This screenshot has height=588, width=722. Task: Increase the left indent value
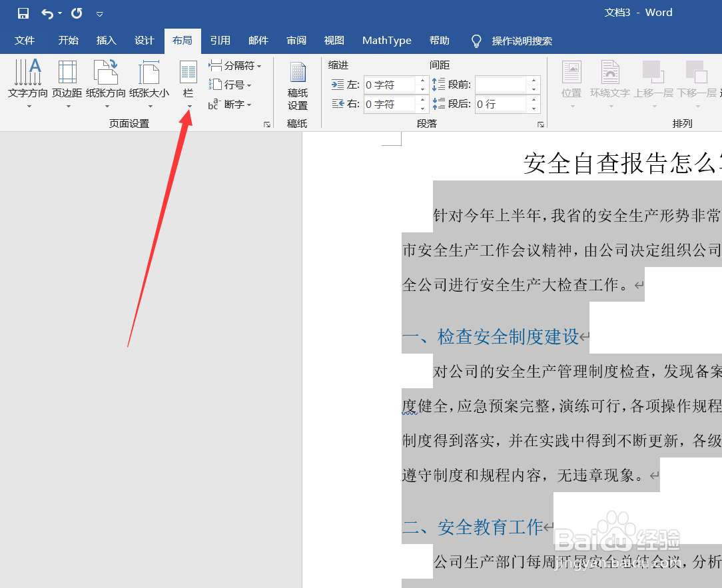(x=422, y=81)
